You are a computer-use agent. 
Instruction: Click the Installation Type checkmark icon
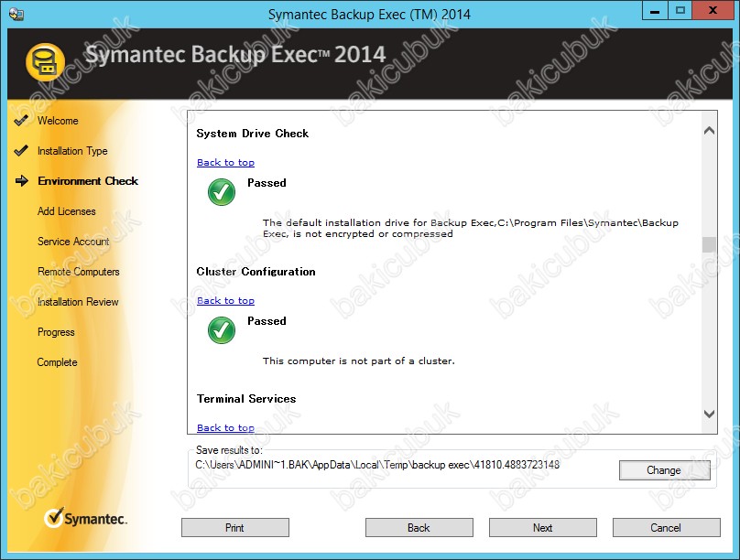(21, 151)
